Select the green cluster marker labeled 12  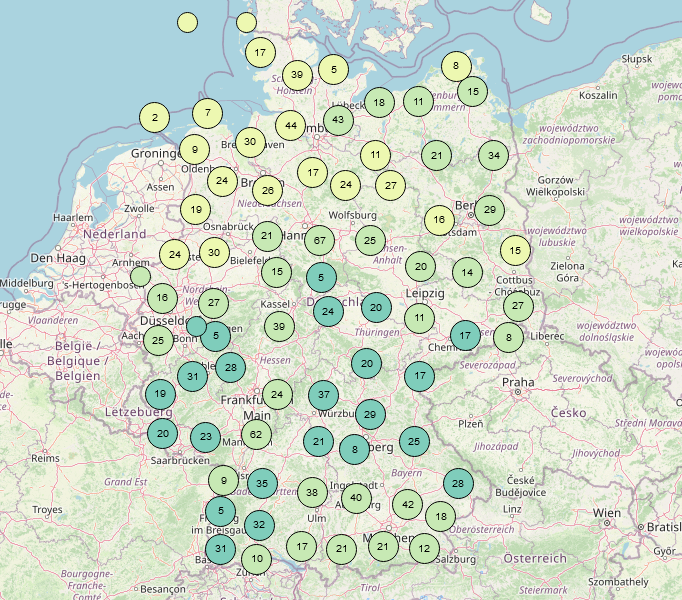click(425, 547)
